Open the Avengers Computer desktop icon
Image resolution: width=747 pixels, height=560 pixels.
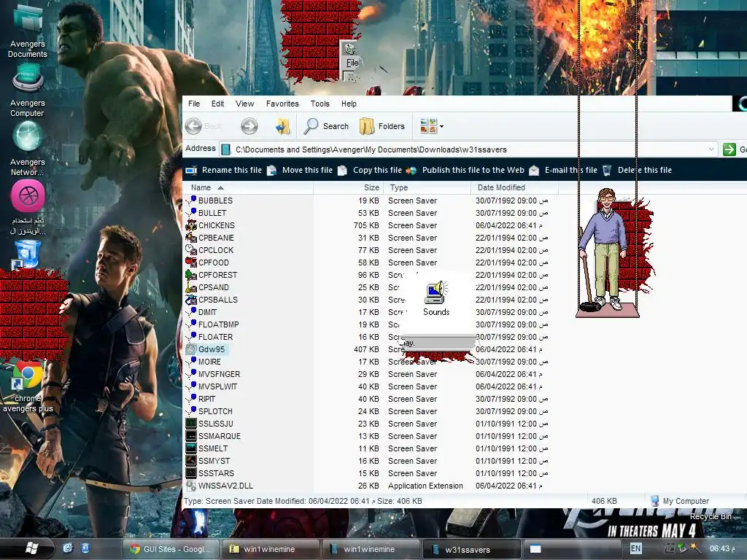pyautogui.click(x=28, y=90)
